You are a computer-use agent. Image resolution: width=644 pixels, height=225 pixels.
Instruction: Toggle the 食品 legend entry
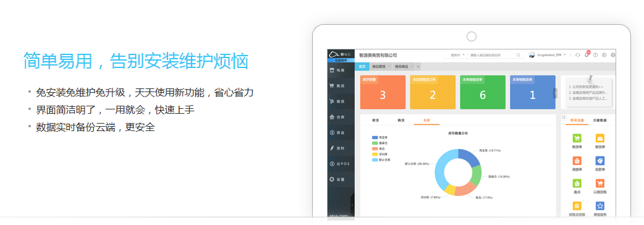coord(379,148)
